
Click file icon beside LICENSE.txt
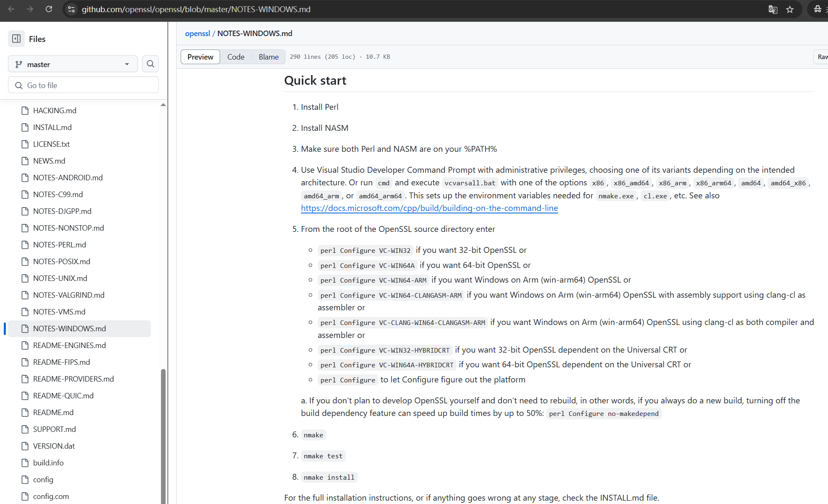pos(25,144)
